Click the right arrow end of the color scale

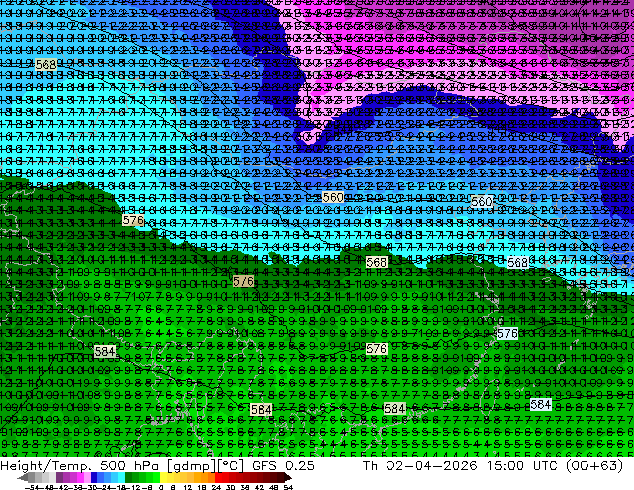coord(287,477)
